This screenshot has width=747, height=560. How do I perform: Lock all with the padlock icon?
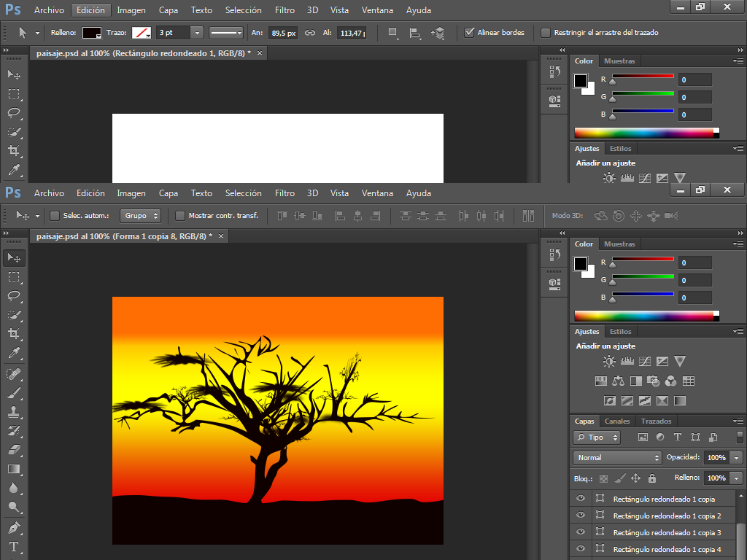[651, 478]
